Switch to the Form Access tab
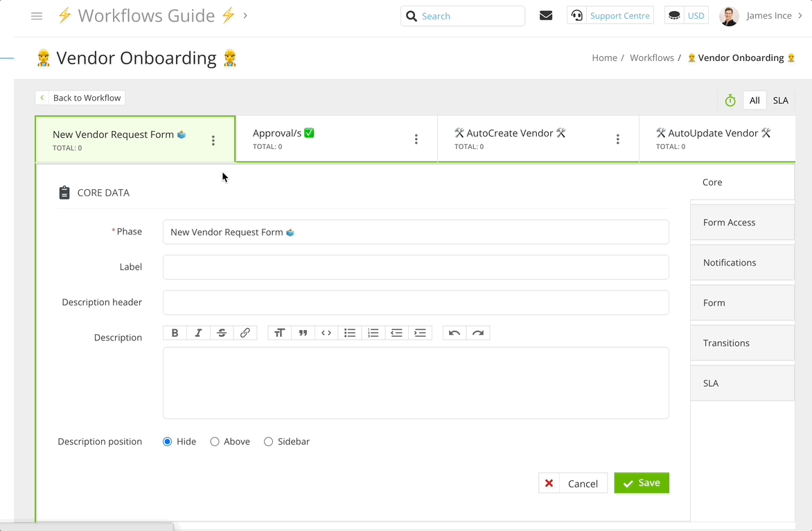812x531 pixels. [742, 223]
